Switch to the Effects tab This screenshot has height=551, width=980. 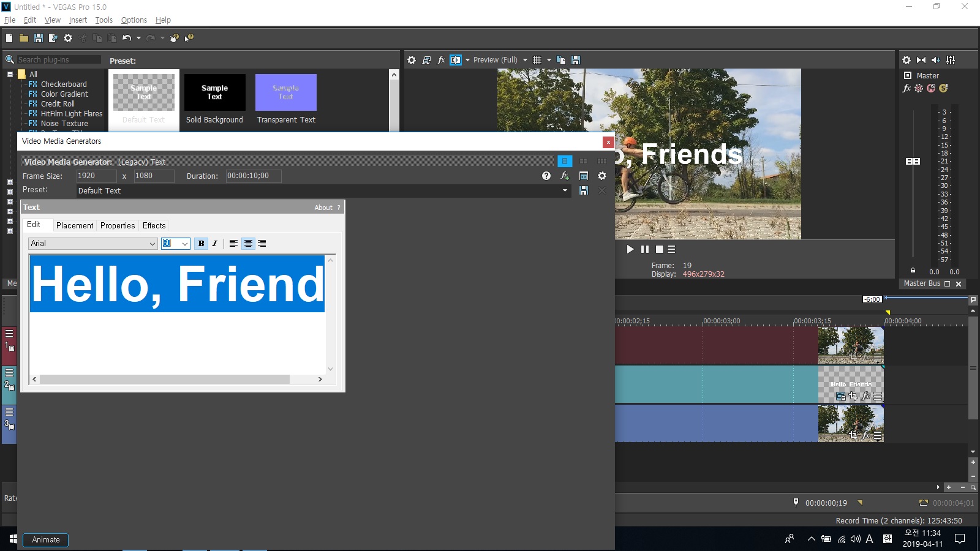point(154,225)
